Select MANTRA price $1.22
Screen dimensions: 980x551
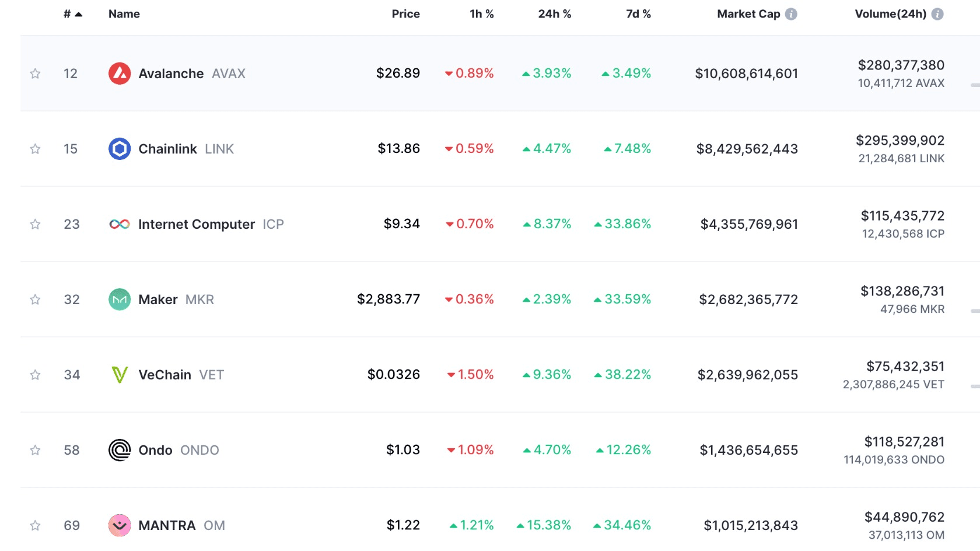pyautogui.click(x=403, y=525)
